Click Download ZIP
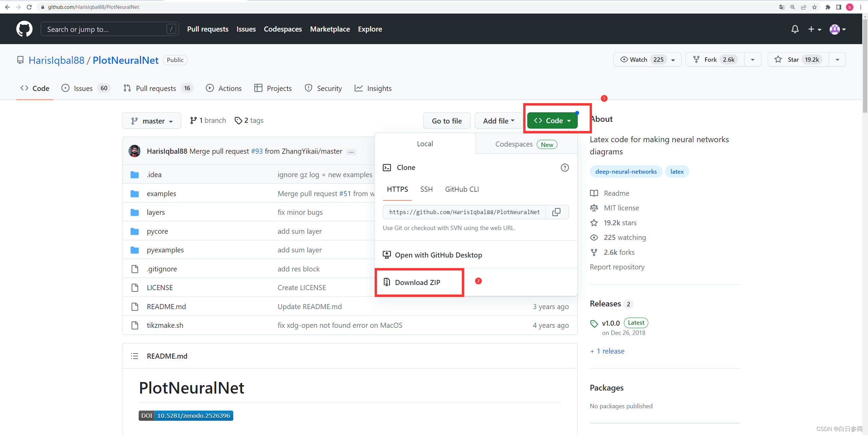The width and height of the screenshot is (868, 435). (417, 282)
